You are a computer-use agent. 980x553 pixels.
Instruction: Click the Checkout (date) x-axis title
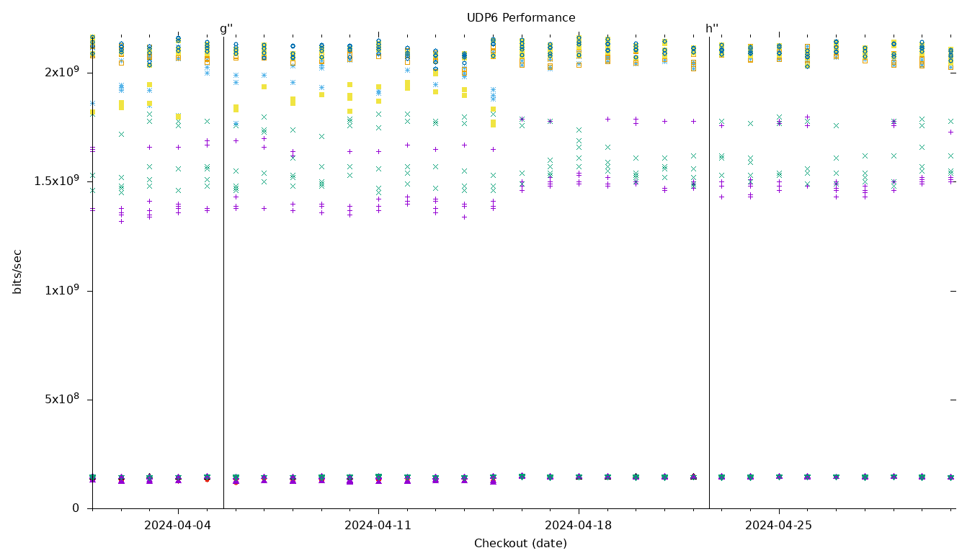[x=520, y=544]
